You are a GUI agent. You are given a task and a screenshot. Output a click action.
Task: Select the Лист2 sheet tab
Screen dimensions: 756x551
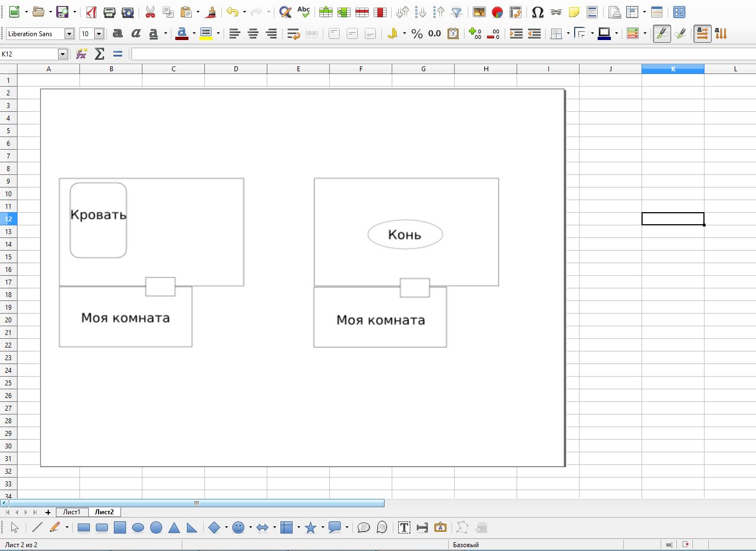coord(104,512)
